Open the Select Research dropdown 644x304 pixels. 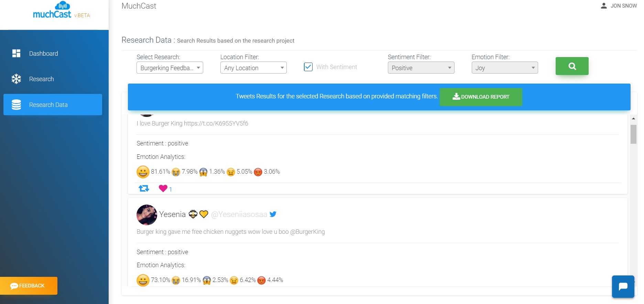[x=170, y=68]
